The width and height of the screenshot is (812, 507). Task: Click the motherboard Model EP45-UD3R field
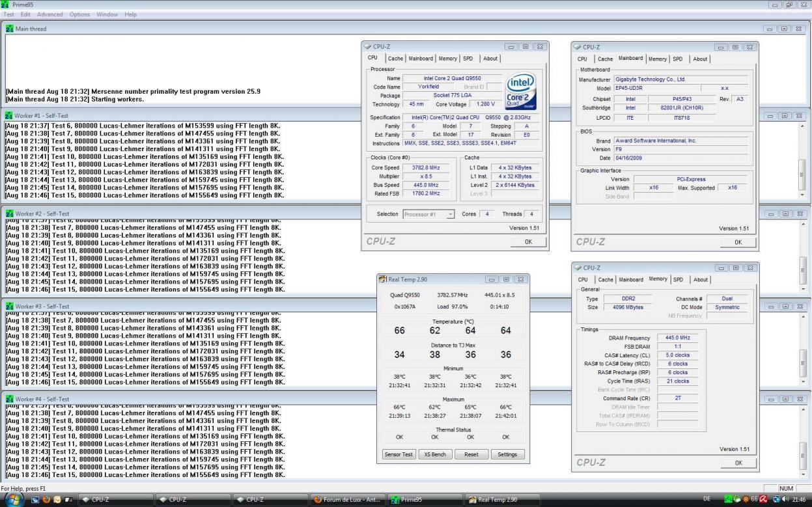[x=656, y=89]
